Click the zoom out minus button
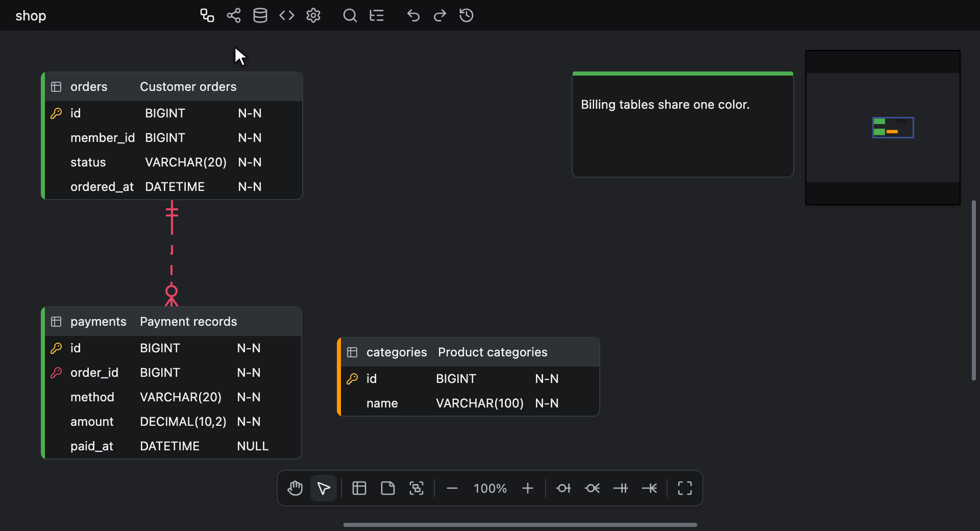980x531 pixels. click(452, 488)
